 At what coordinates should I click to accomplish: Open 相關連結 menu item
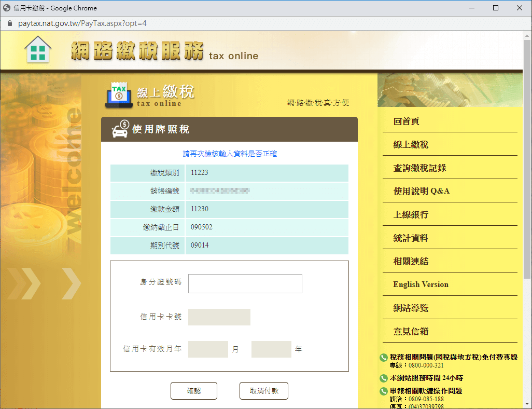411,261
